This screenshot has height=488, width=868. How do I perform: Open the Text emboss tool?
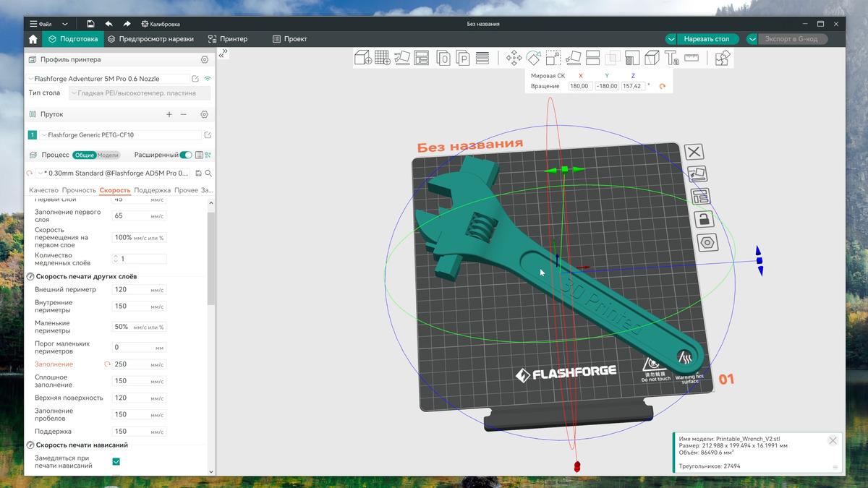point(671,58)
